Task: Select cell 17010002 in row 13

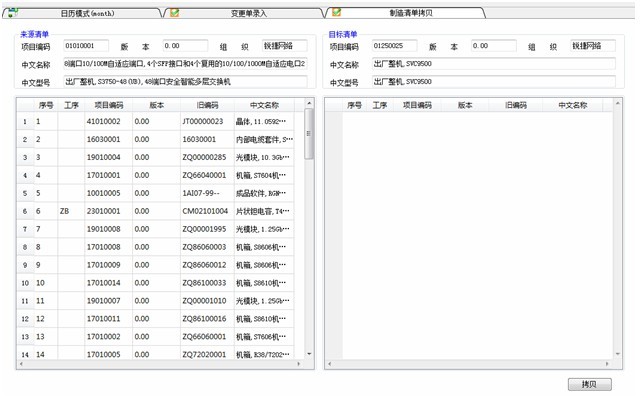Action: click(x=108, y=337)
